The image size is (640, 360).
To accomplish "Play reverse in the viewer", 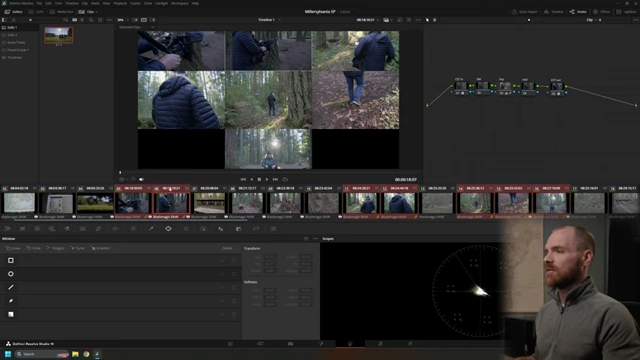I will [251, 179].
